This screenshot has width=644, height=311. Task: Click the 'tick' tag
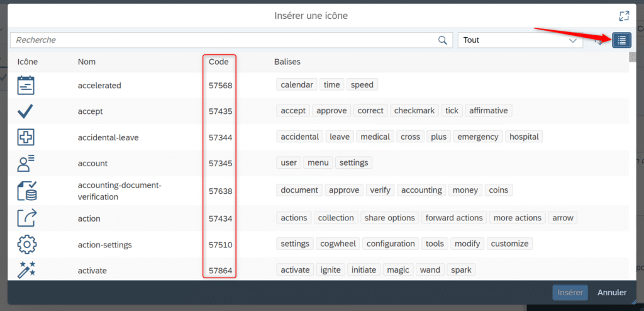(452, 111)
